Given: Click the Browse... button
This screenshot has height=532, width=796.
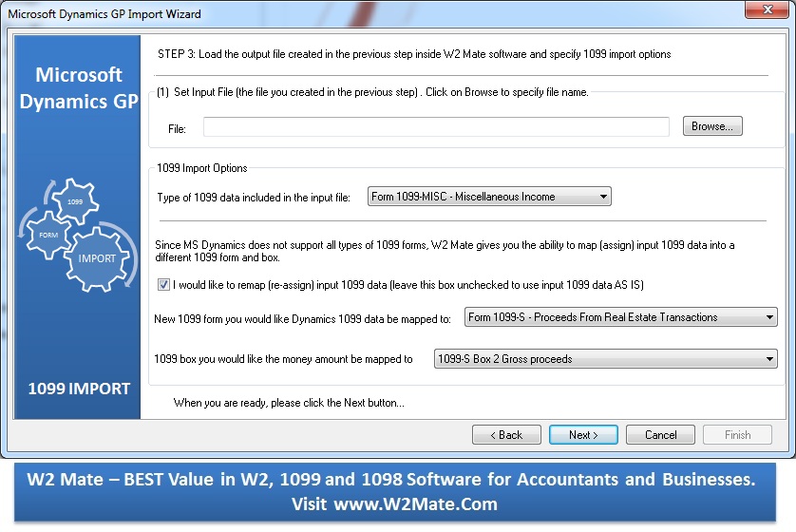Looking at the screenshot, I should [712, 126].
